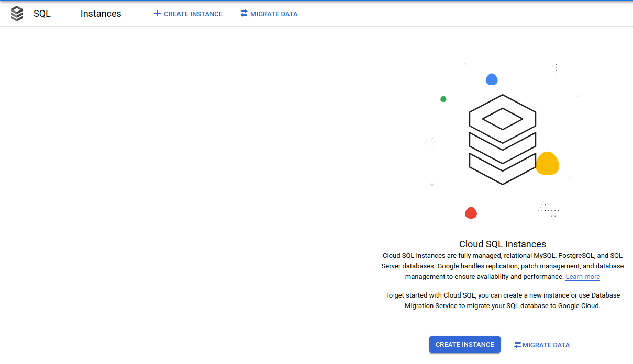
Task: Select the SQL label in the top bar
Action: point(42,13)
